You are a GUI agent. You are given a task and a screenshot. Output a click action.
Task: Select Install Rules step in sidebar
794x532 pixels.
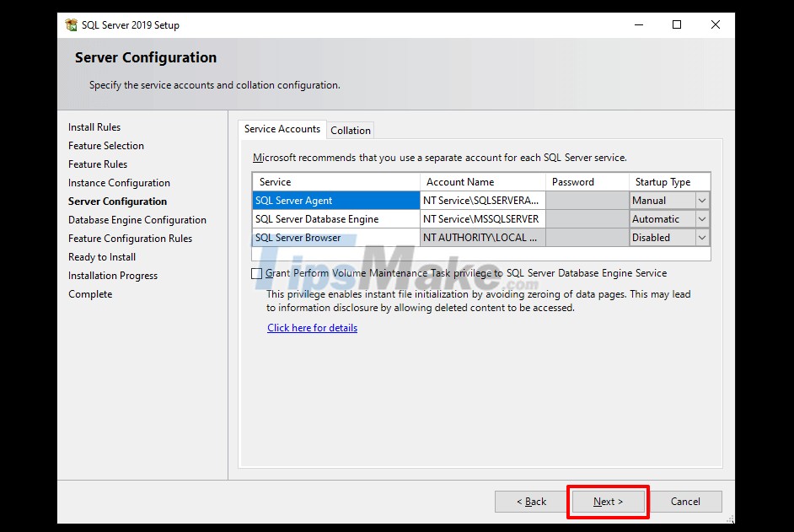pyautogui.click(x=94, y=126)
